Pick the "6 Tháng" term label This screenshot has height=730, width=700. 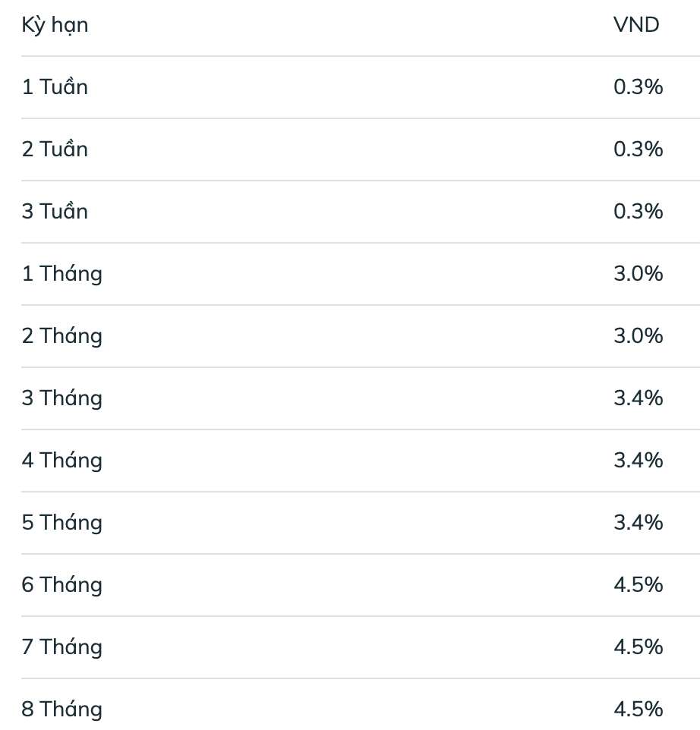61,585
